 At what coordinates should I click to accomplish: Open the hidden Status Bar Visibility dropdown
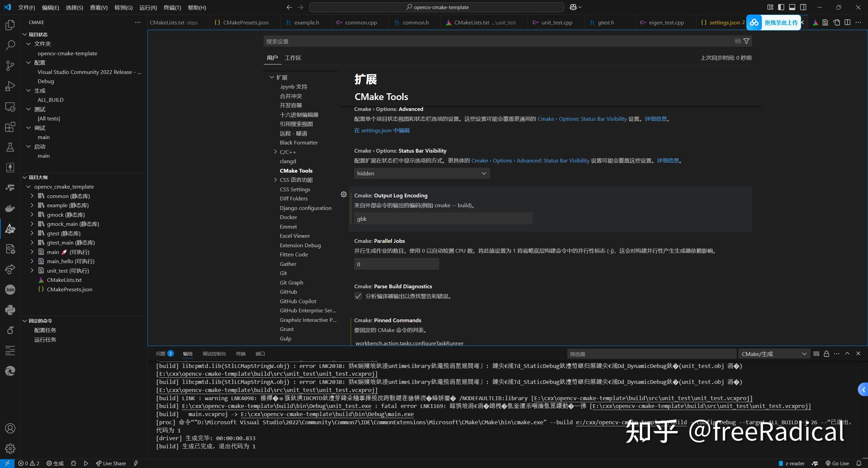[421, 173]
